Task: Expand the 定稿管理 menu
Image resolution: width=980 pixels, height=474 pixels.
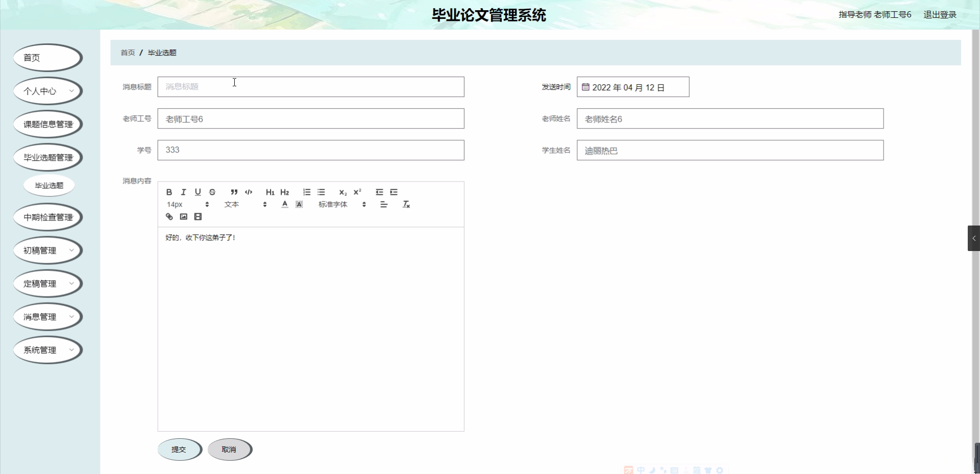Action: 48,284
